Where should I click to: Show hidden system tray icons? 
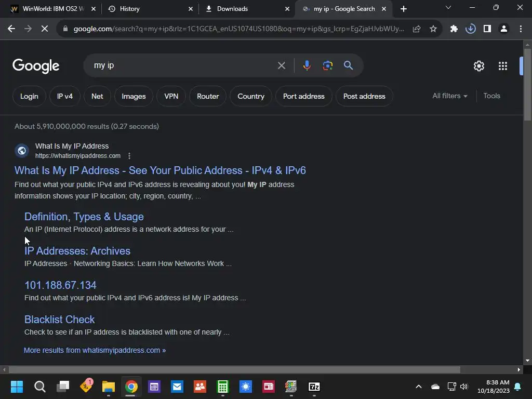coord(419,387)
